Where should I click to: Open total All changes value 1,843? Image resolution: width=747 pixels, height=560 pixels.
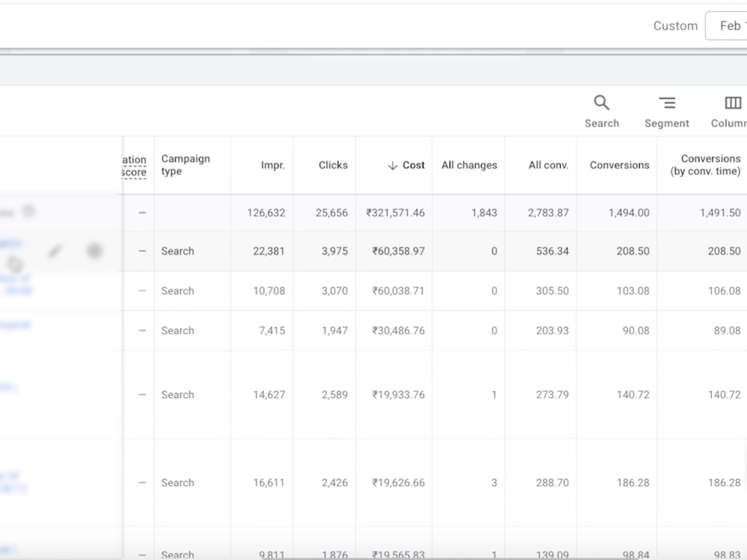coord(484,213)
